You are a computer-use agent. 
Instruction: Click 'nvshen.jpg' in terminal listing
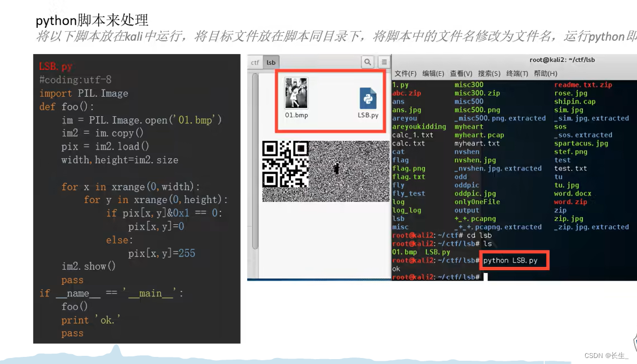coord(475,160)
